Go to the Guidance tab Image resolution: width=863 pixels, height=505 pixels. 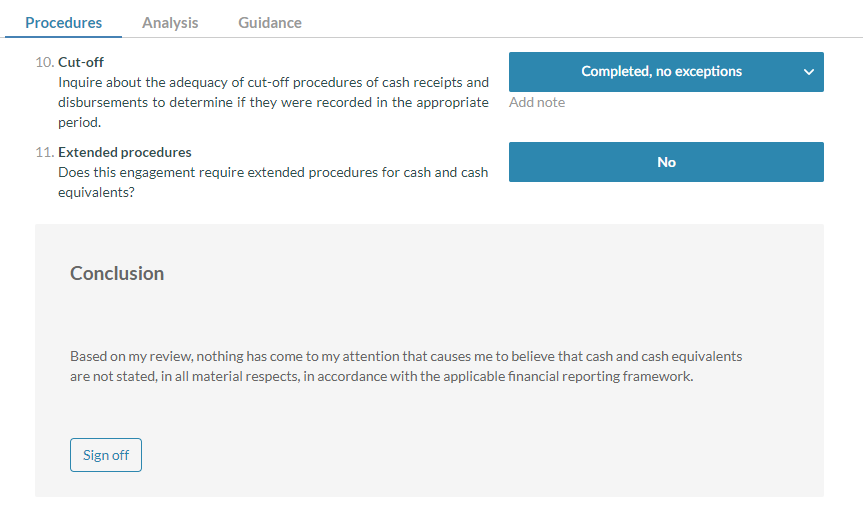(270, 22)
